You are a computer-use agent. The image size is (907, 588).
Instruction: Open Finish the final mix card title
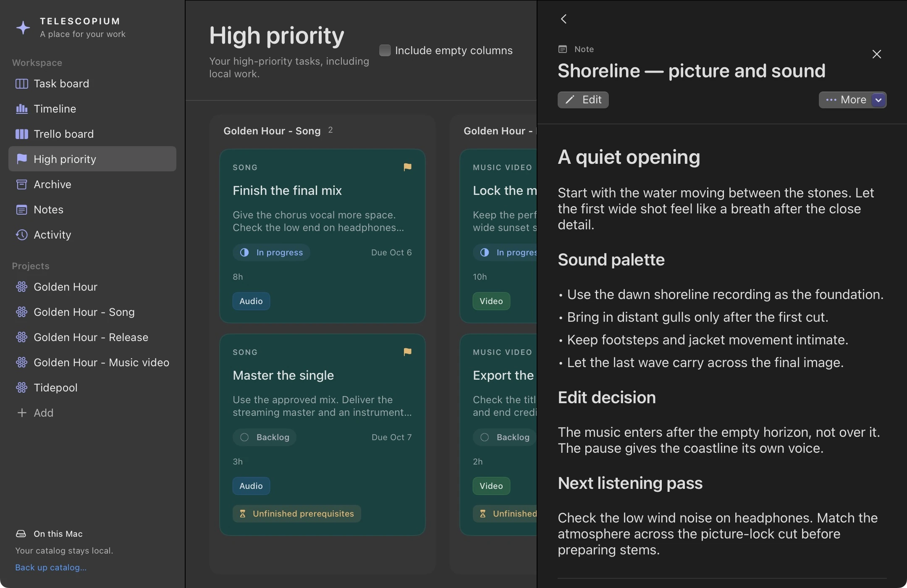click(287, 191)
